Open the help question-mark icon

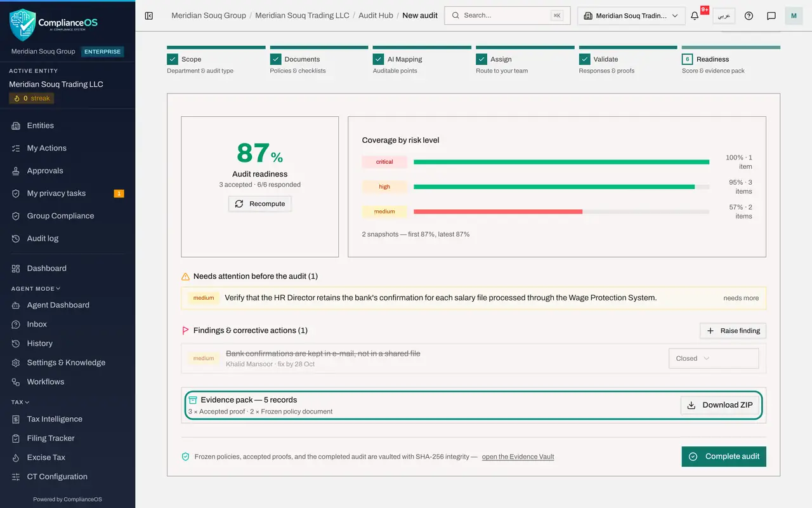(x=749, y=16)
